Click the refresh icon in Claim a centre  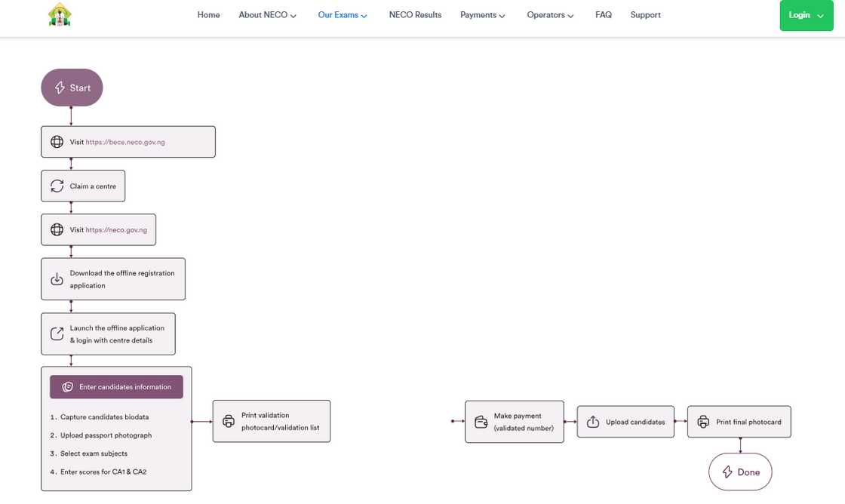57,186
